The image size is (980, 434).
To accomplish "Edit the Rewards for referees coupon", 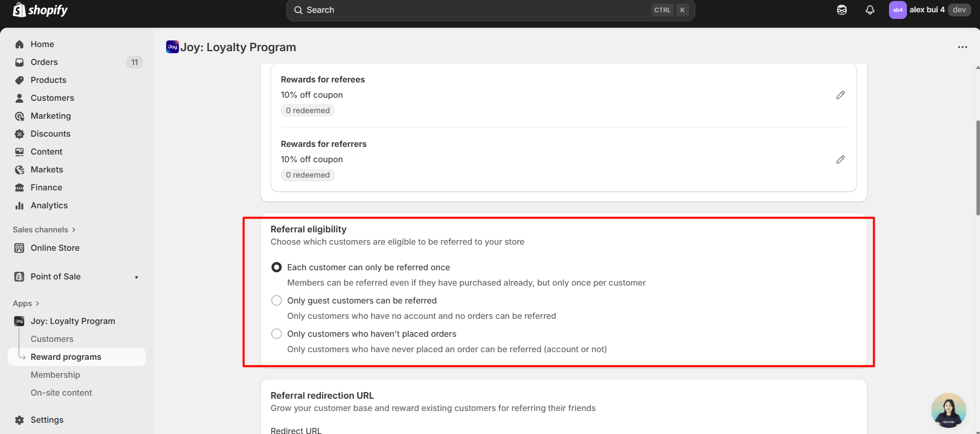I will [840, 95].
